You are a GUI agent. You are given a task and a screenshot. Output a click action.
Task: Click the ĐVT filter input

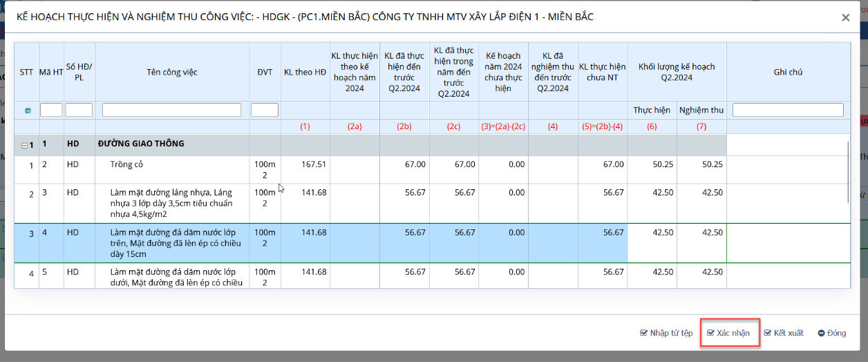[264, 110]
